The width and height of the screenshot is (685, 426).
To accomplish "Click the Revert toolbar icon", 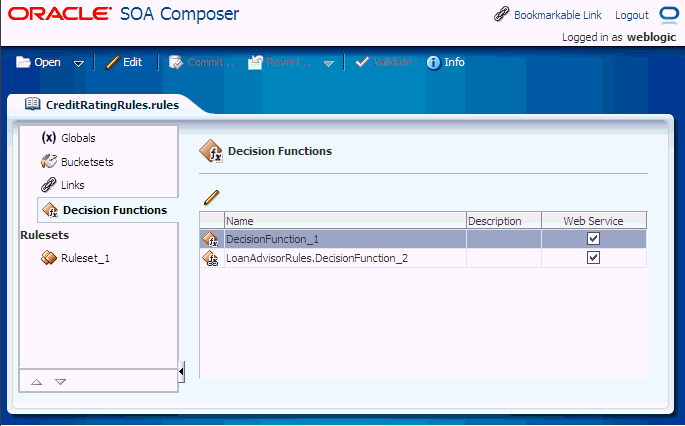I will [255, 62].
